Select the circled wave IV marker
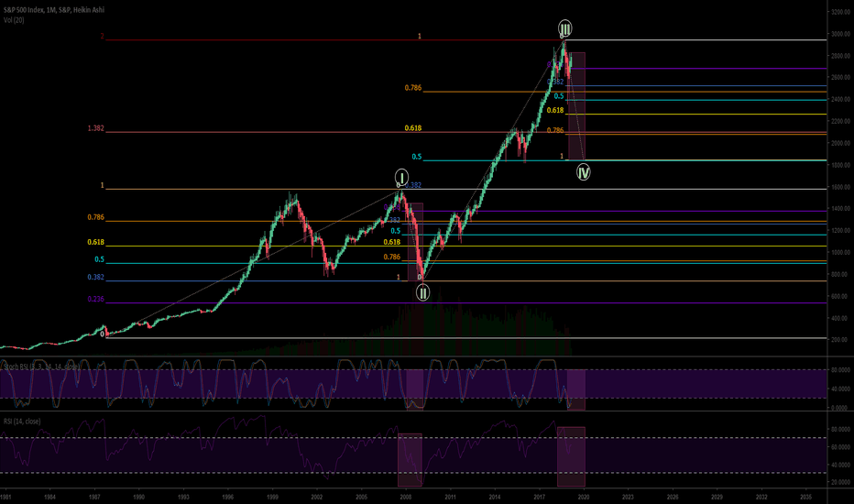 (584, 172)
